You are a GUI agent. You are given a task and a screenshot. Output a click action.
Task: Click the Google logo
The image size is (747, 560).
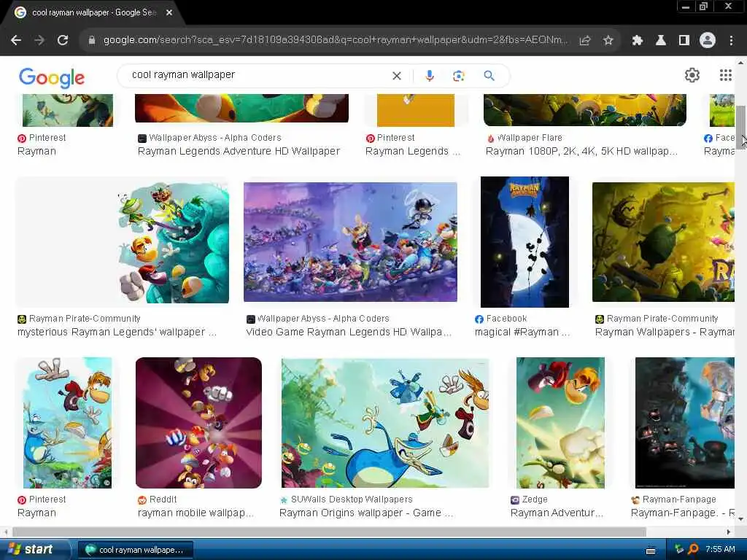pos(52,77)
